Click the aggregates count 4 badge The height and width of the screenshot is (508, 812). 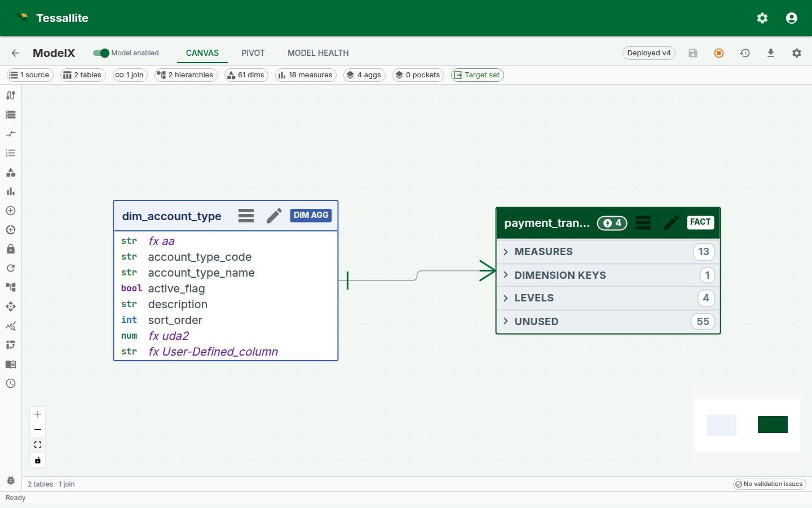point(612,223)
